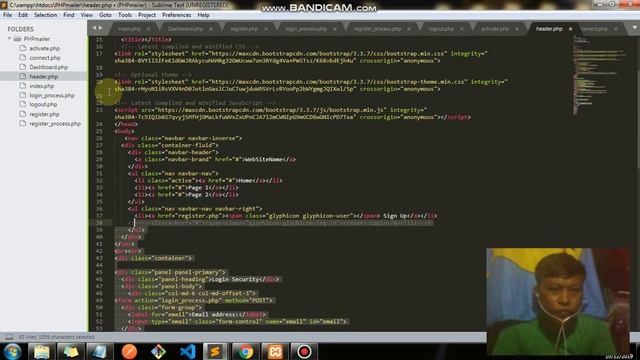Switch to the logout.php tab

(x=441, y=29)
